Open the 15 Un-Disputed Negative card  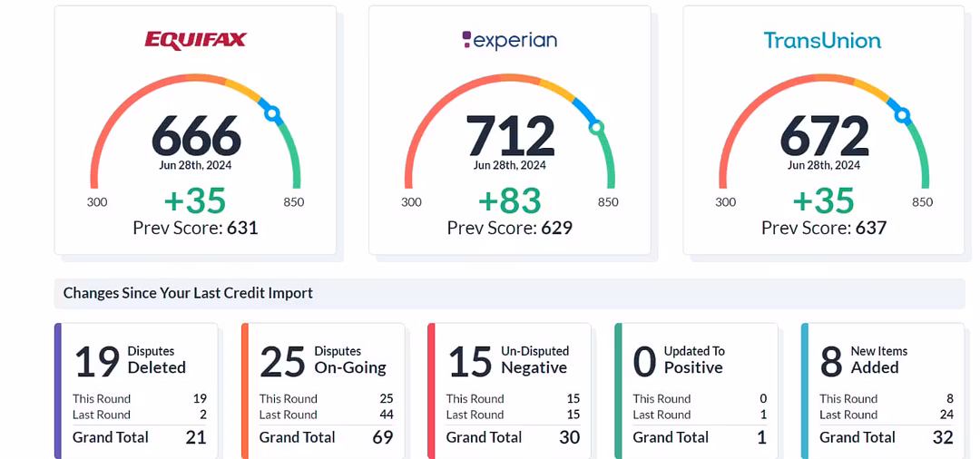click(509, 391)
